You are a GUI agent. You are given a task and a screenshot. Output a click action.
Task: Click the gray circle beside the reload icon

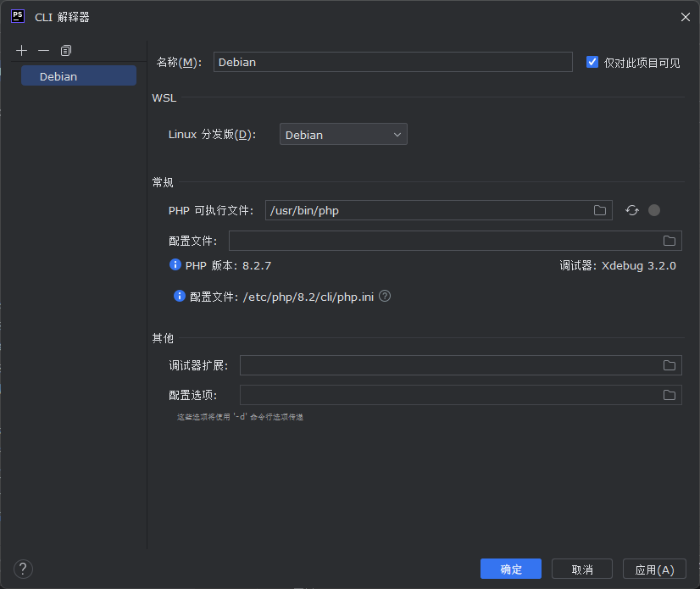click(654, 210)
